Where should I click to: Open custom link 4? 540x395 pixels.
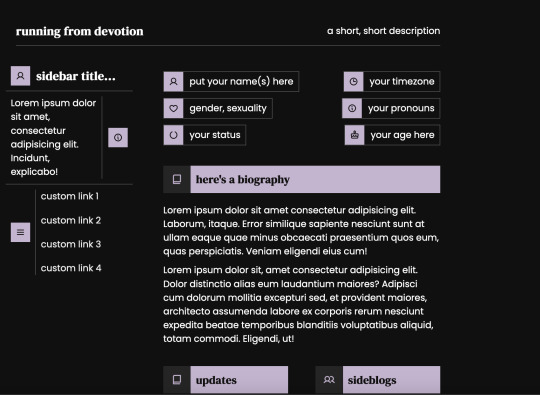(71, 268)
